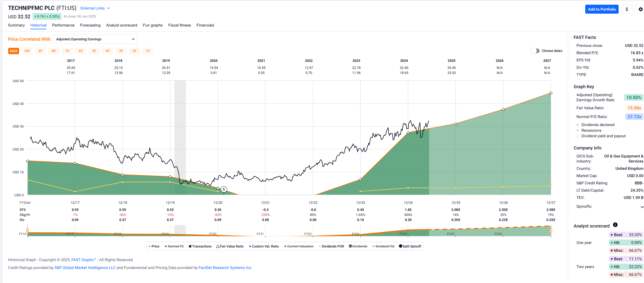This screenshot has height=283, width=644.
Task: Click the 15.00x Fair Value Ratio swatch
Action: [x=634, y=108]
